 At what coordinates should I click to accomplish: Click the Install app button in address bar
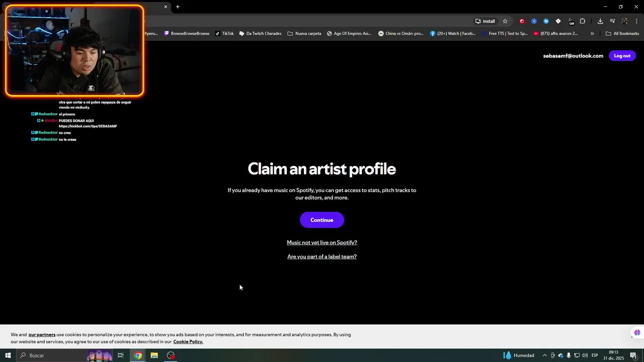pos(485,21)
